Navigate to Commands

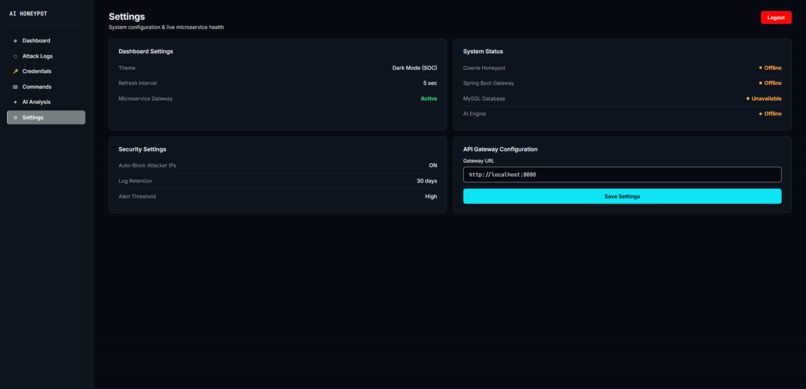[x=46, y=87]
